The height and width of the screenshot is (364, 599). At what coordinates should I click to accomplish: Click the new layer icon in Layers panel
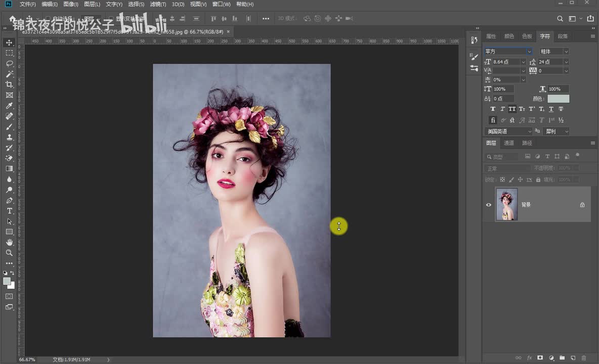click(573, 358)
